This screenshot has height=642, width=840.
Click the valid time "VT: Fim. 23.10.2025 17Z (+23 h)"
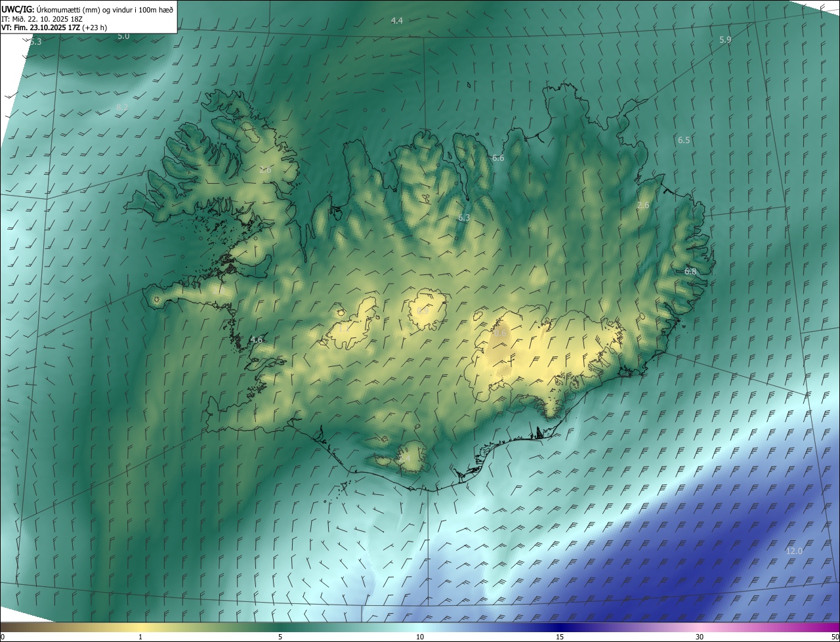54,28
